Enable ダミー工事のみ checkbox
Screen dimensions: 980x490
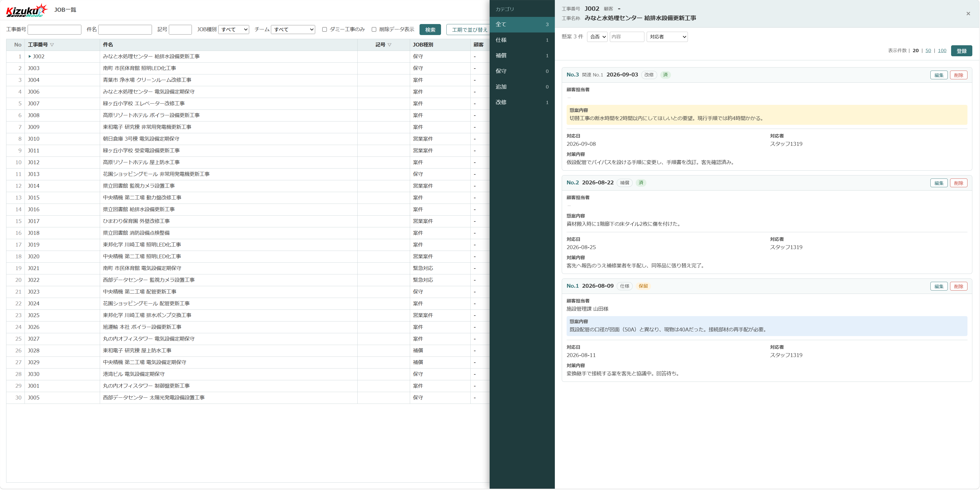coord(325,30)
